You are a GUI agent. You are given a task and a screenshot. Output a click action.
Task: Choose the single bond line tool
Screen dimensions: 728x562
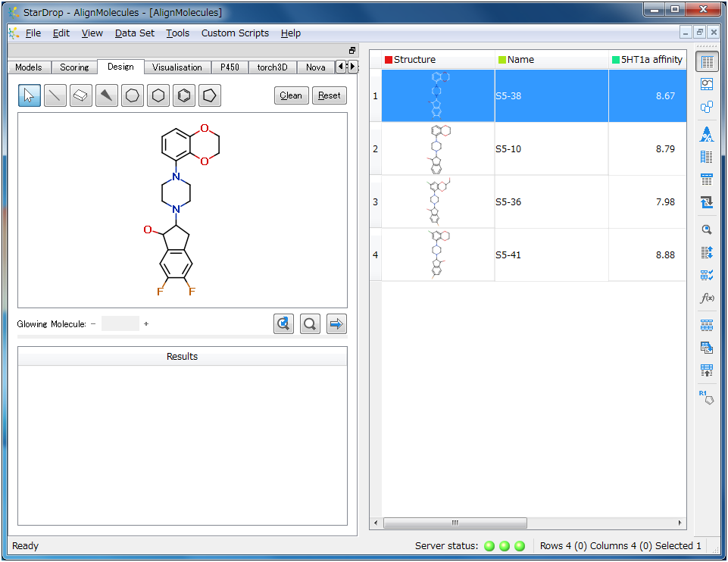pyautogui.click(x=55, y=95)
